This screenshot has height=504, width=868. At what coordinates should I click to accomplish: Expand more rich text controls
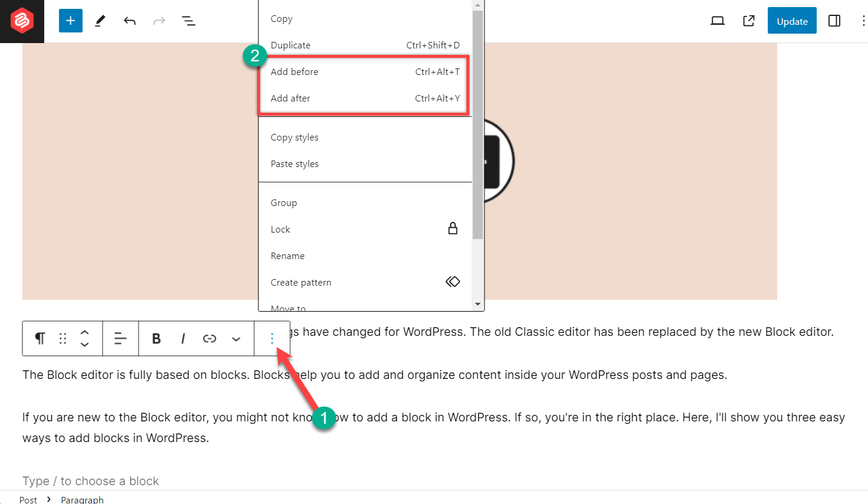tap(236, 338)
